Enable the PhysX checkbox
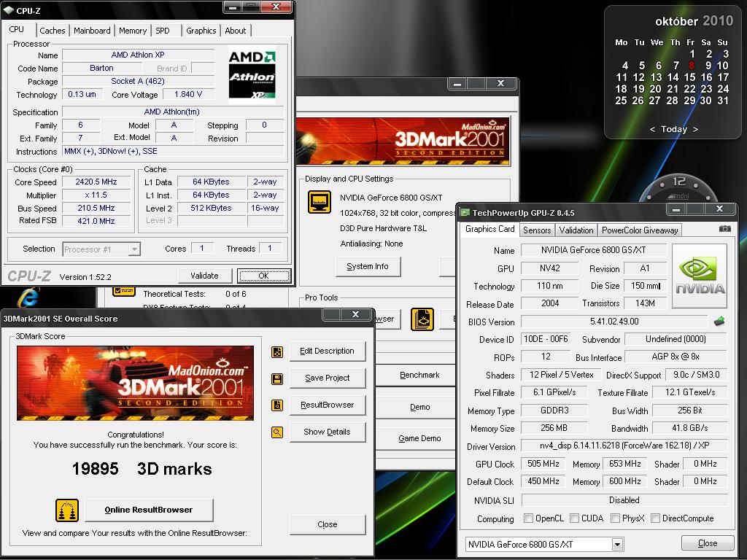This screenshot has height=560, width=747. click(616, 518)
